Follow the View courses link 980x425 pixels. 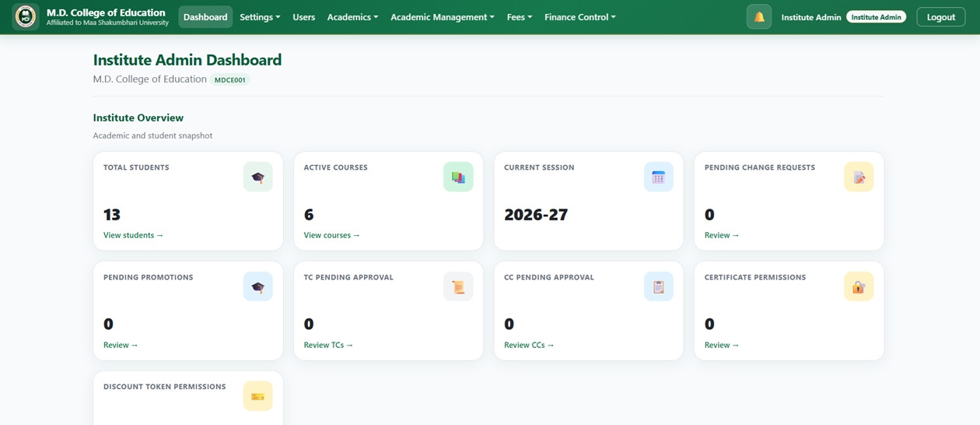coord(332,235)
